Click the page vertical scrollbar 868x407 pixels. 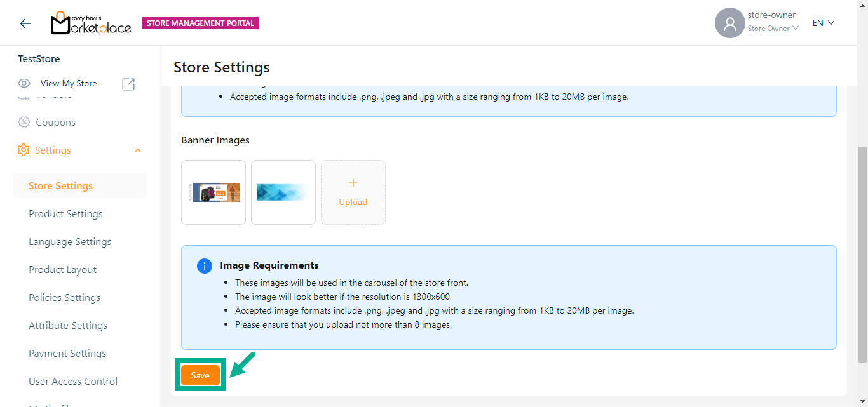tap(862, 254)
